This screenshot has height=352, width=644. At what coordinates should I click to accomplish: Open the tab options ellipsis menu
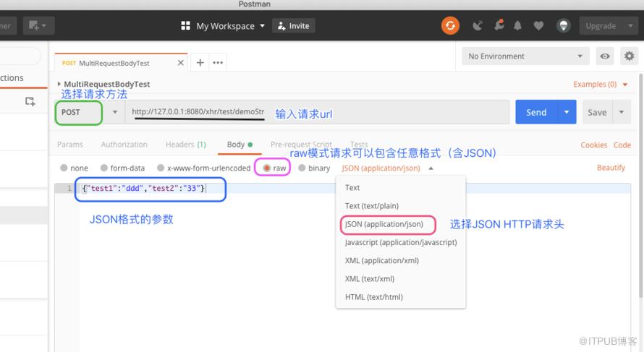218,63
